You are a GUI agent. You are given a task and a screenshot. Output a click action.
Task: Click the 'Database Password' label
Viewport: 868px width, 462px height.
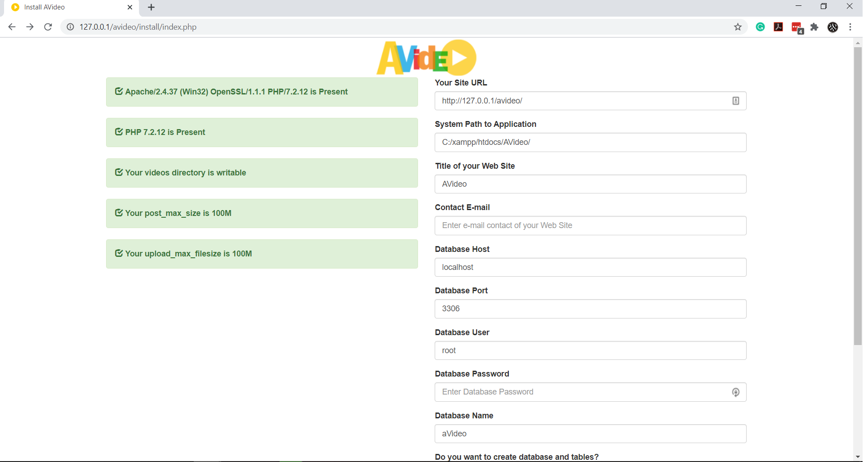(472, 374)
